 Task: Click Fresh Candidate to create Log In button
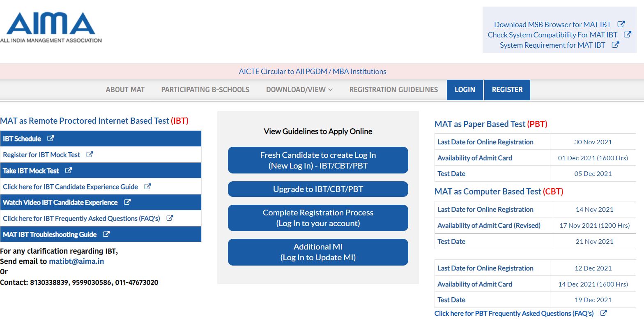coord(318,160)
